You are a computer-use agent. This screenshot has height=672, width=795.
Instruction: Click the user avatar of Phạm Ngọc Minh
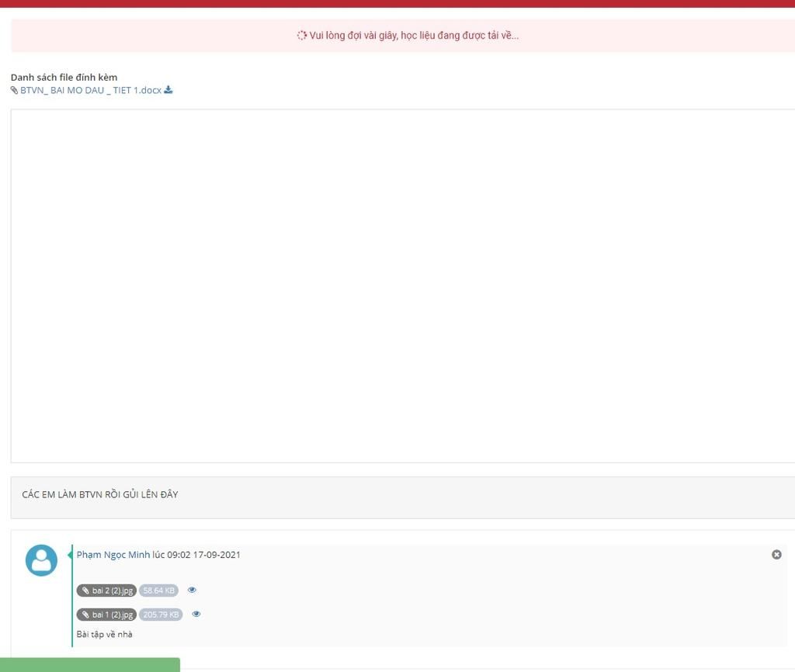(42, 560)
